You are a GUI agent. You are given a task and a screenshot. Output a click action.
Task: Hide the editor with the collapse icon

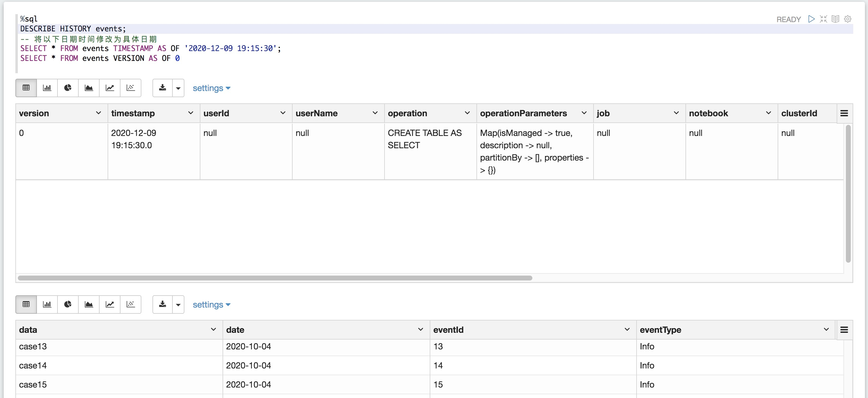(x=823, y=19)
